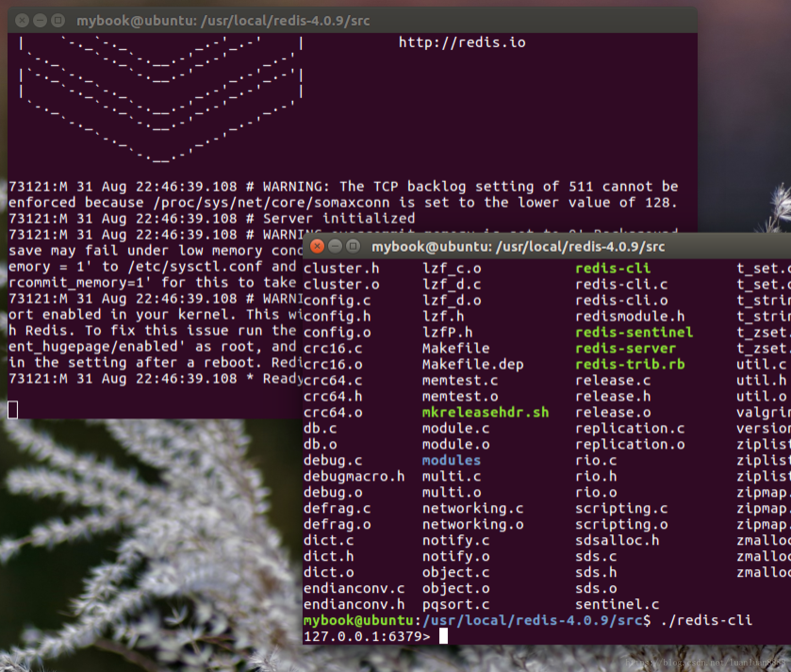Image resolution: width=791 pixels, height=672 pixels.
Task: Select the Makefile entry
Action: [x=456, y=348]
